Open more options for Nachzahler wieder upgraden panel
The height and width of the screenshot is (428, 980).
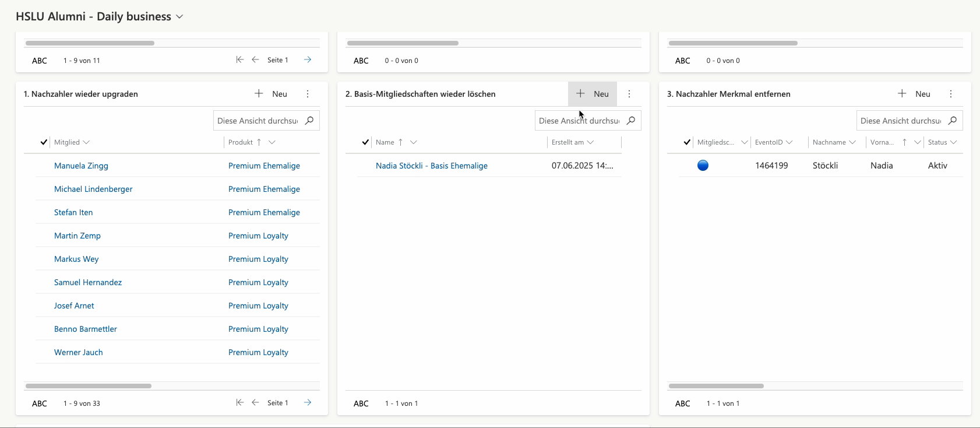pos(308,94)
